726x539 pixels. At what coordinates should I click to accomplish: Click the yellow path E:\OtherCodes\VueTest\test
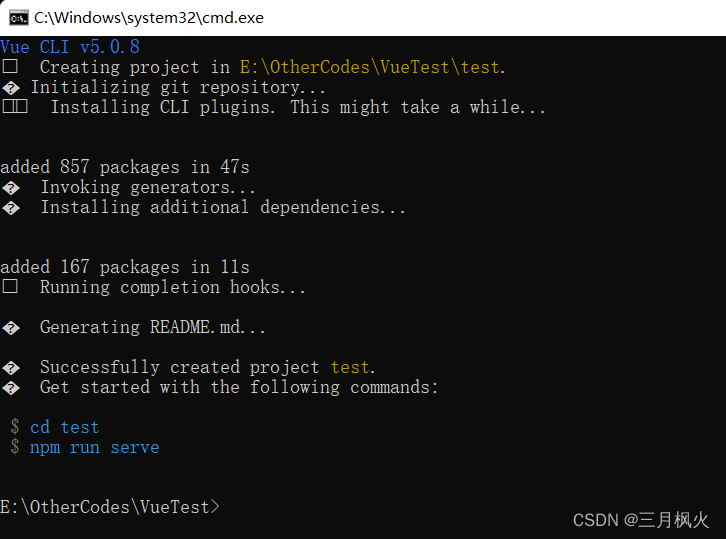pos(372,68)
